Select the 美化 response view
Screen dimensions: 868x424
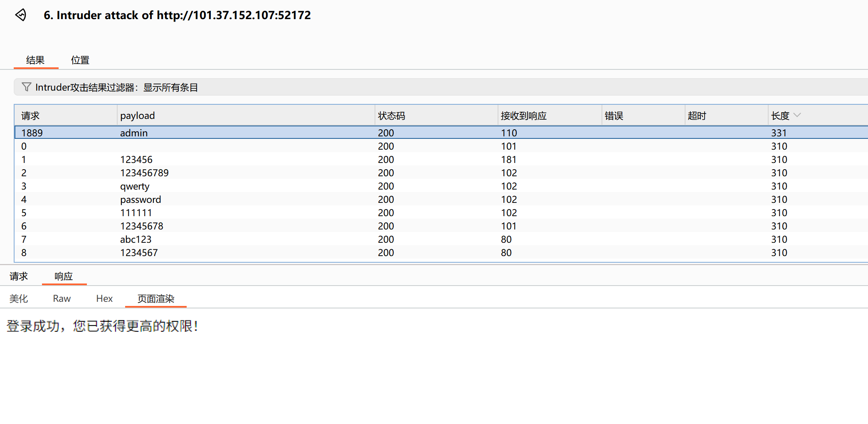pos(19,298)
